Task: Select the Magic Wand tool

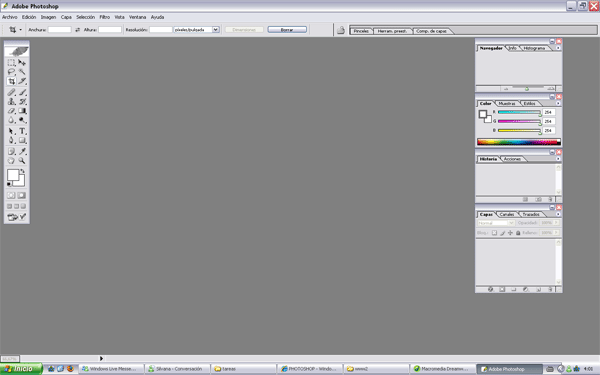Action: 22,72
